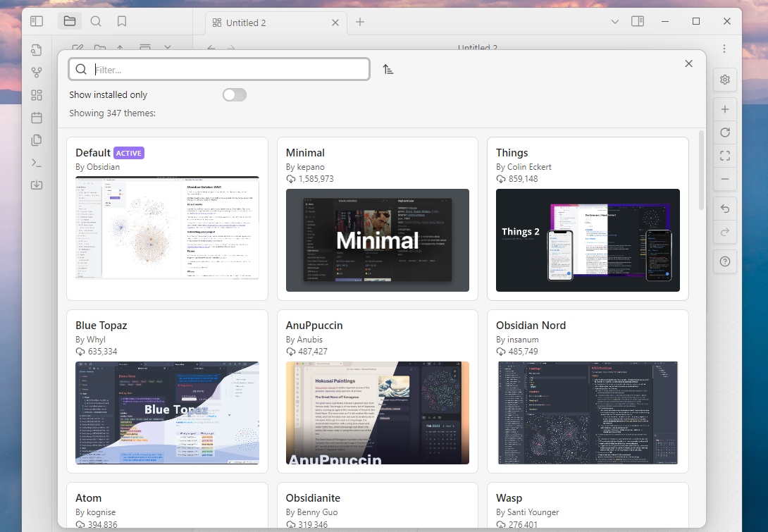Open quick switcher ribbon icon
Viewport: 768px width, 532px height.
(x=37, y=50)
